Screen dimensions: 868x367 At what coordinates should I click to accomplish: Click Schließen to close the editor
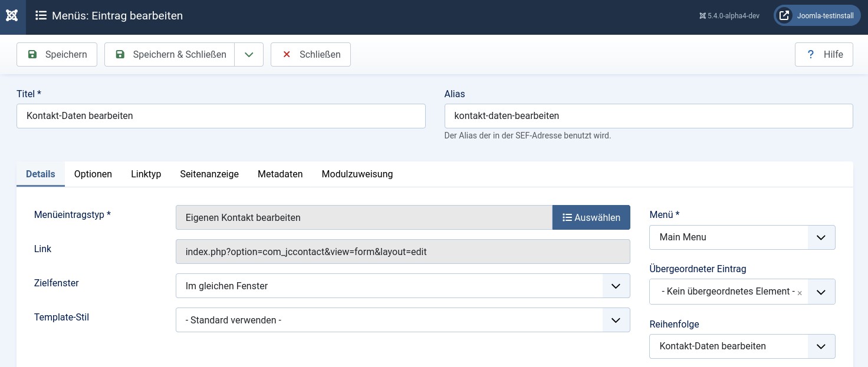coord(311,55)
